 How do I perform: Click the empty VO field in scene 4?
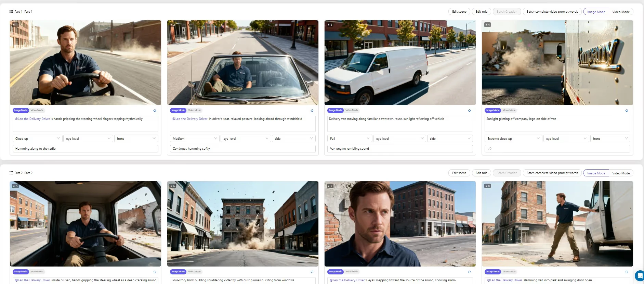557,149
